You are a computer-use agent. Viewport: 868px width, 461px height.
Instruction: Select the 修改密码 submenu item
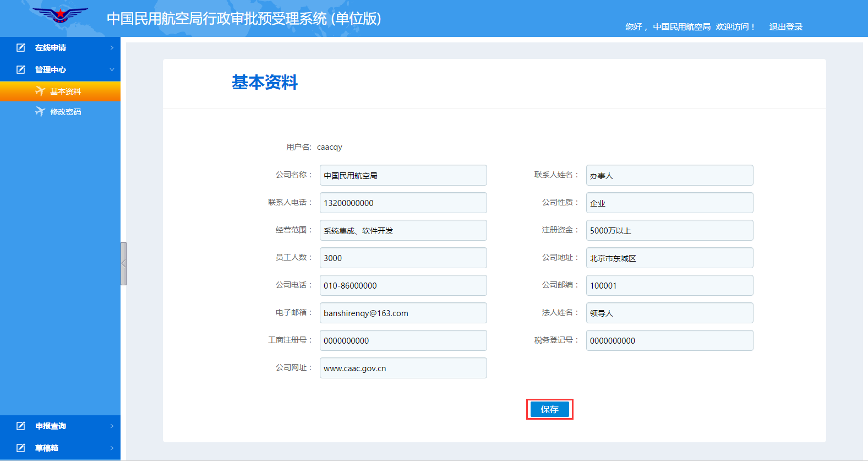[x=60, y=111]
